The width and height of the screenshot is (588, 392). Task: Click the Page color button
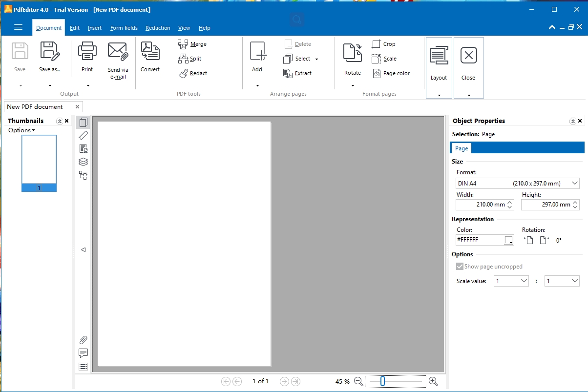click(x=391, y=74)
